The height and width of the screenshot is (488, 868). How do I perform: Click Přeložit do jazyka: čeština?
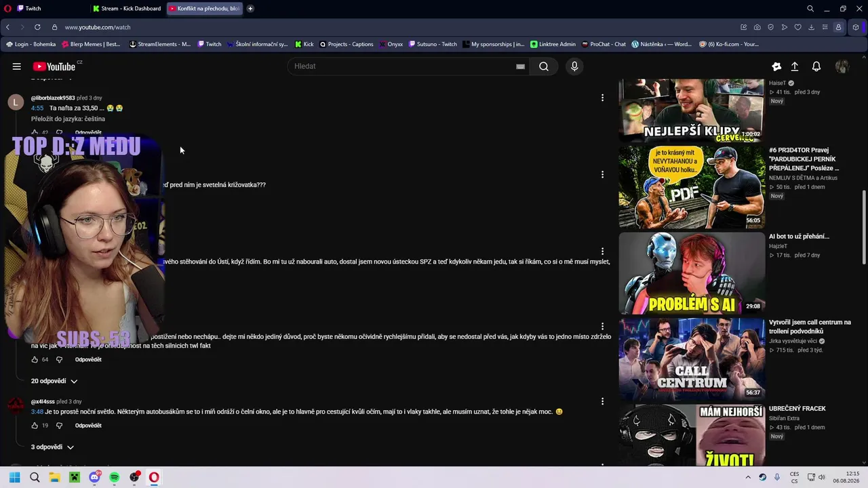tap(68, 119)
